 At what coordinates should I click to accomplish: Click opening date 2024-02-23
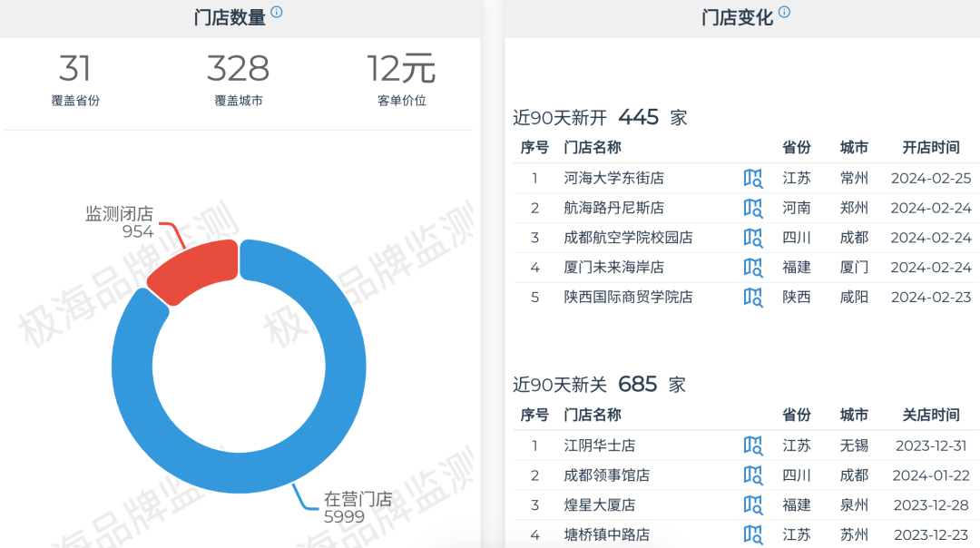(x=931, y=297)
